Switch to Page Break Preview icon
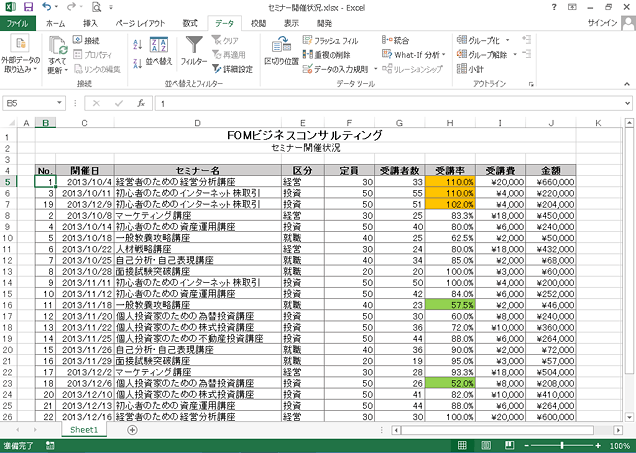The height and width of the screenshot is (453, 636). tap(510, 445)
